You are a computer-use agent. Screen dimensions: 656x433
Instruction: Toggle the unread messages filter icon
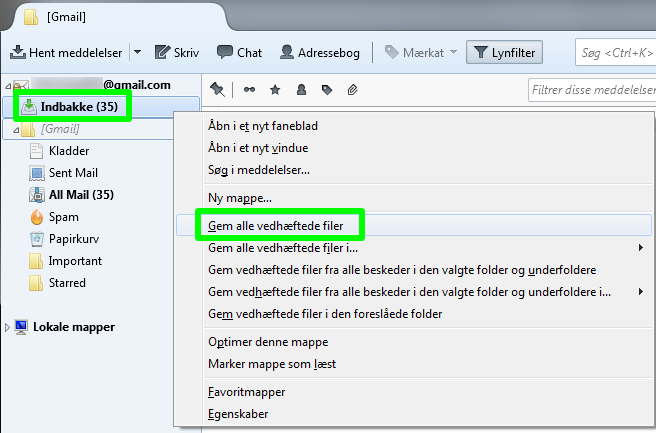(x=249, y=89)
